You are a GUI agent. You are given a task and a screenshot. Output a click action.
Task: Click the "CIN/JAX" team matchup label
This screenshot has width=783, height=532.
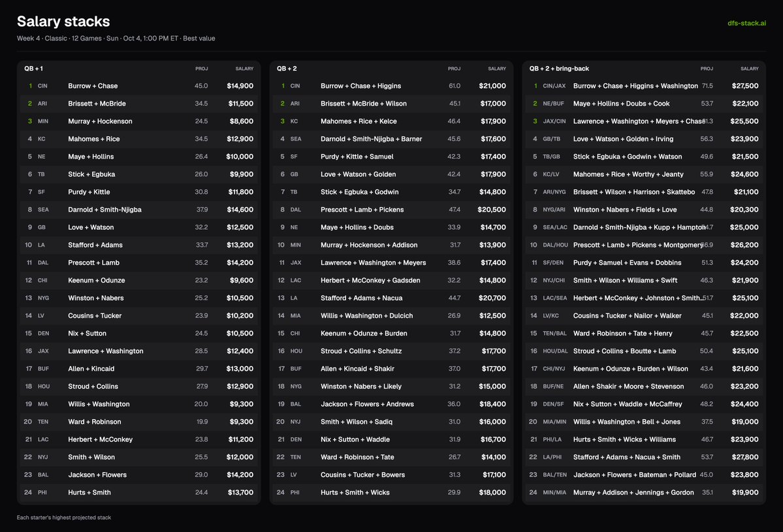point(554,86)
